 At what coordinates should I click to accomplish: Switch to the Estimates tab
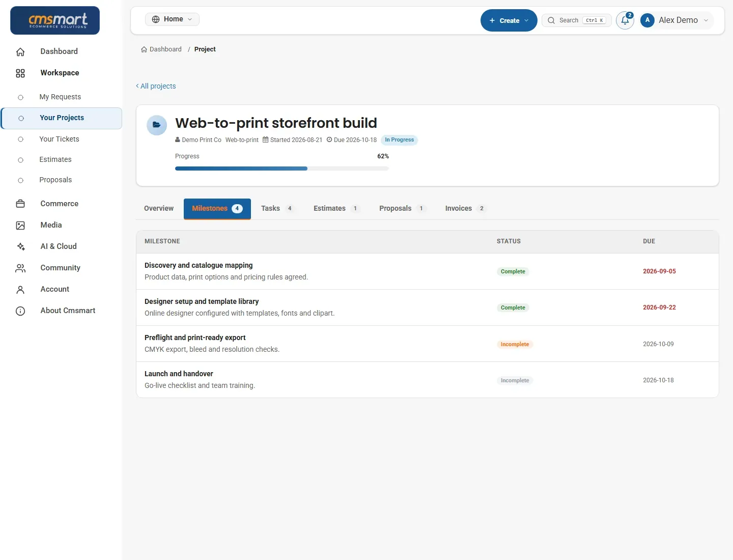point(336,208)
